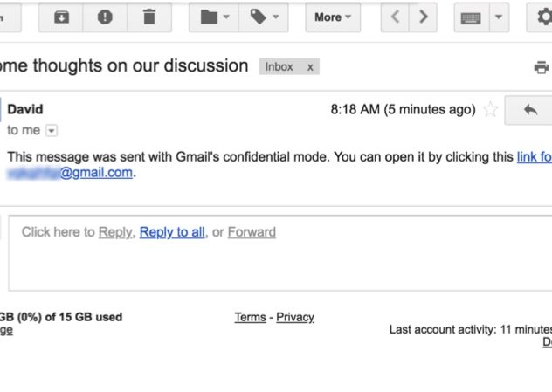Delete conversation with trash icon

(149, 17)
